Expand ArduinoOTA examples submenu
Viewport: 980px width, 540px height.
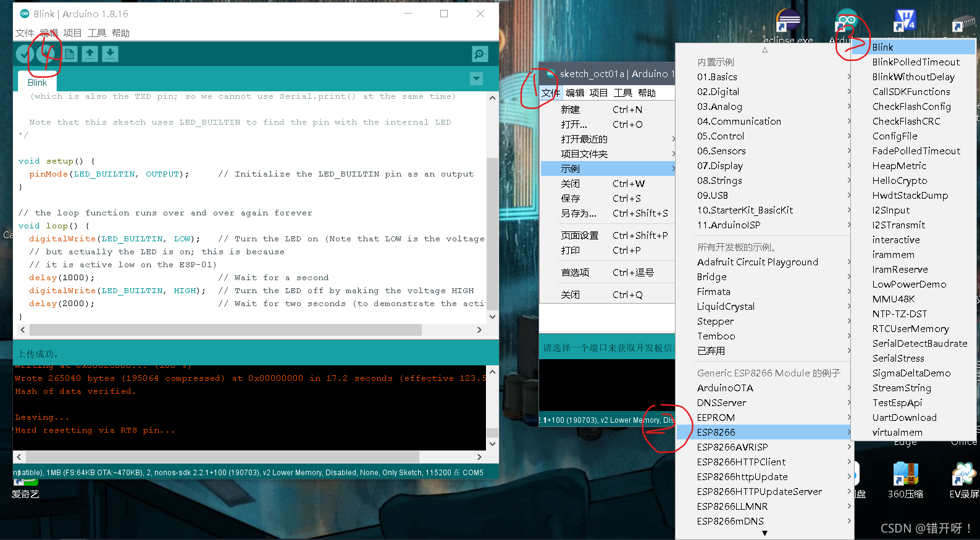point(765,388)
